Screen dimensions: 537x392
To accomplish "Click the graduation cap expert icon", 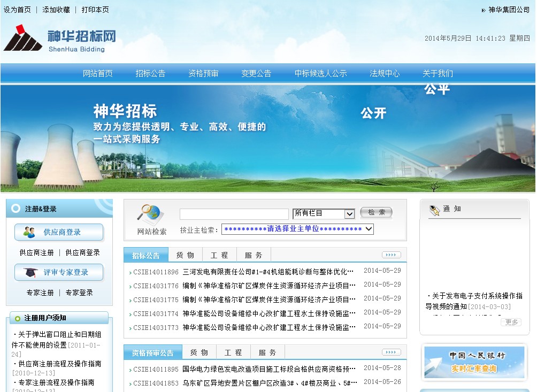I will (x=30, y=273).
